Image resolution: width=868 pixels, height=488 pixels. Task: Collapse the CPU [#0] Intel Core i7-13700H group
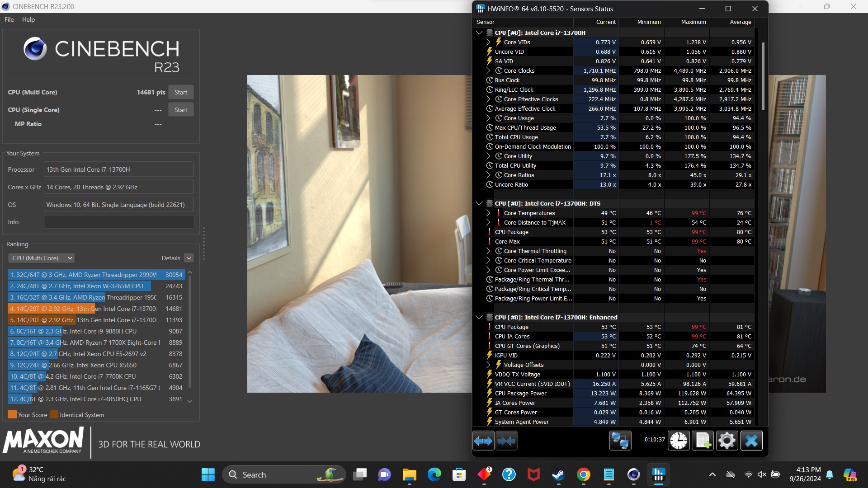coord(479,33)
